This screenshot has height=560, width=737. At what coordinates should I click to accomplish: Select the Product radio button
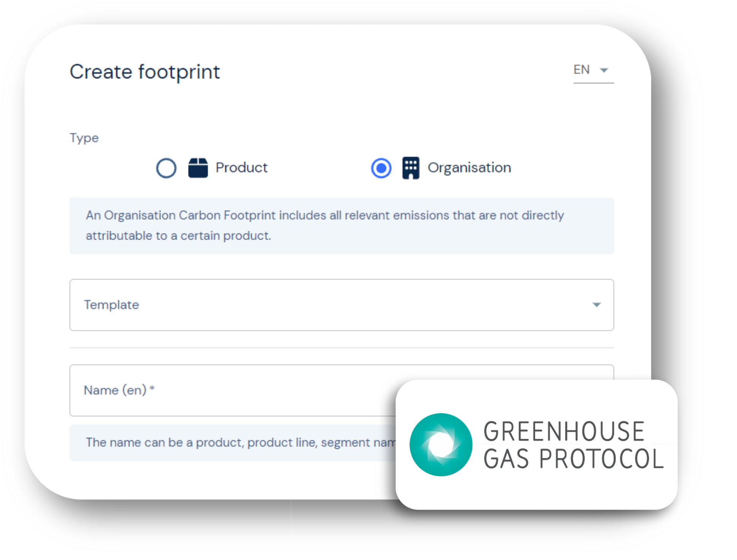click(x=166, y=168)
